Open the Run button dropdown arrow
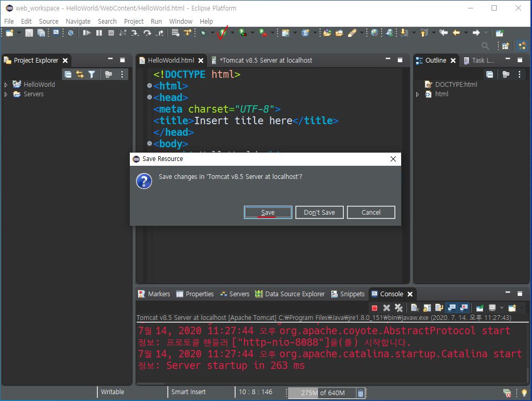532x401 pixels. (x=232, y=33)
